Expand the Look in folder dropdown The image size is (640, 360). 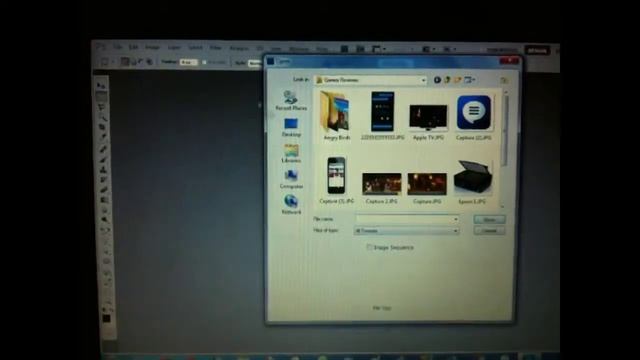(x=423, y=80)
